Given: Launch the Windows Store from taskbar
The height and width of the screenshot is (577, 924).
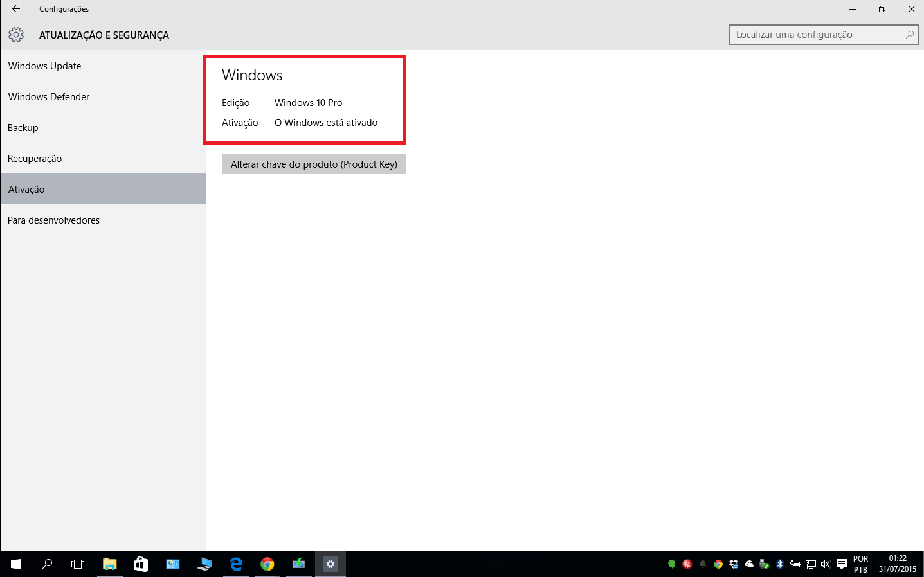Looking at the screenshot, I should click(x=141, y=564).
